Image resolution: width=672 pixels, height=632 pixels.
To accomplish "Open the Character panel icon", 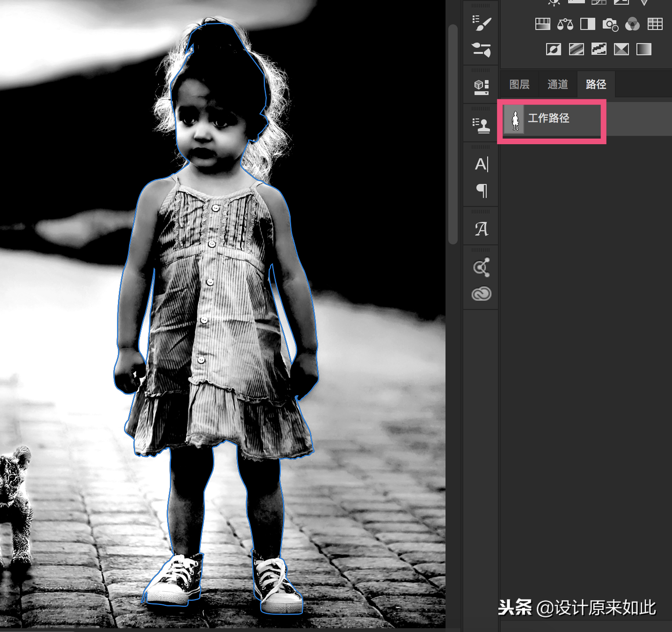I will tap(481, 164).
